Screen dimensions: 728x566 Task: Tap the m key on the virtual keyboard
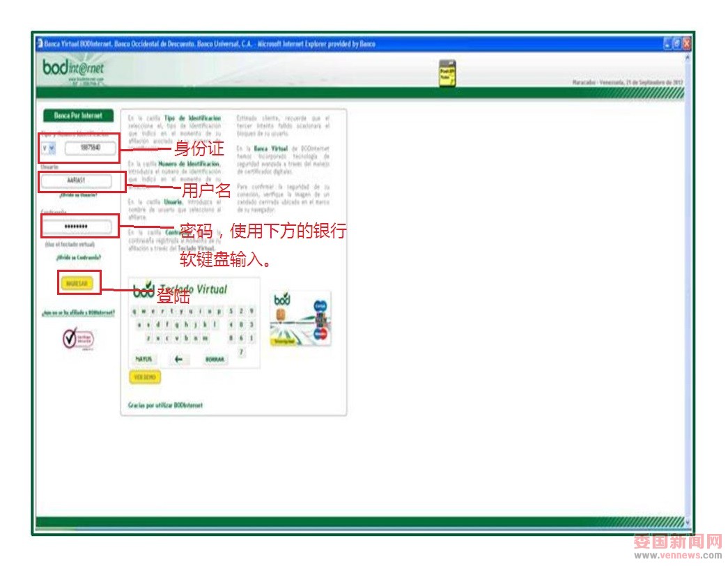point(205,338)
